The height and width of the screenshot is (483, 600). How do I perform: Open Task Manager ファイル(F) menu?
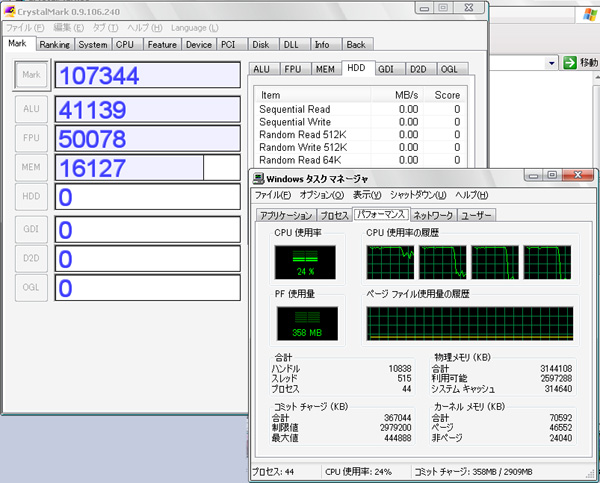(273, 195)
